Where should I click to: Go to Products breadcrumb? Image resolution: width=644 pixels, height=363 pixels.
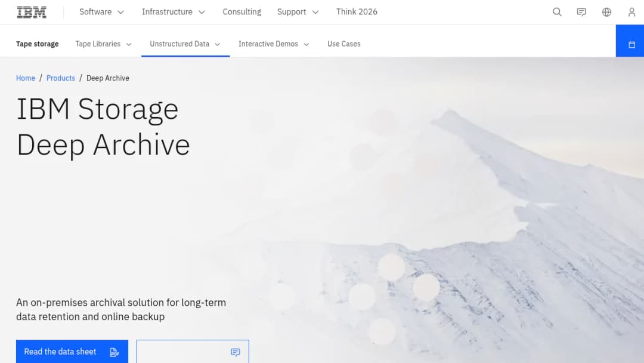[61, 78]
